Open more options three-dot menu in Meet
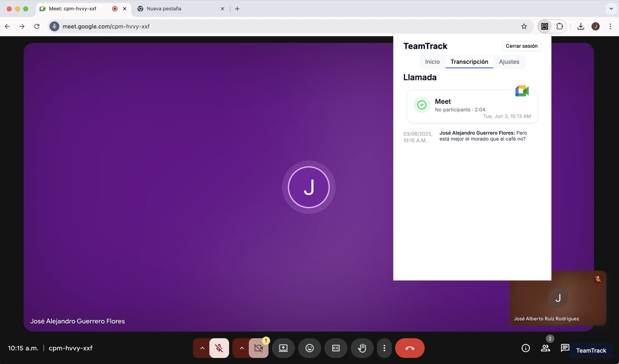 (384, 348)
